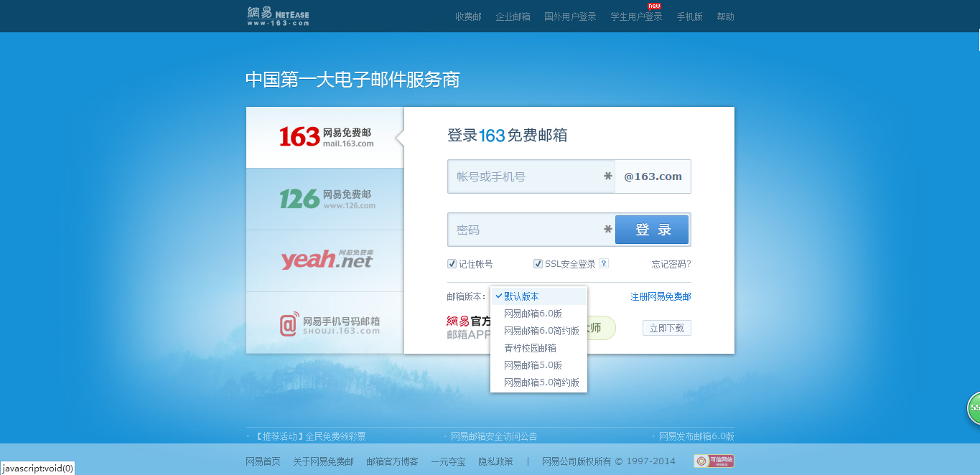Click the @163.com domain suffix box
Viewport: 980px width, 475px height.
click(x=653, y=177)
